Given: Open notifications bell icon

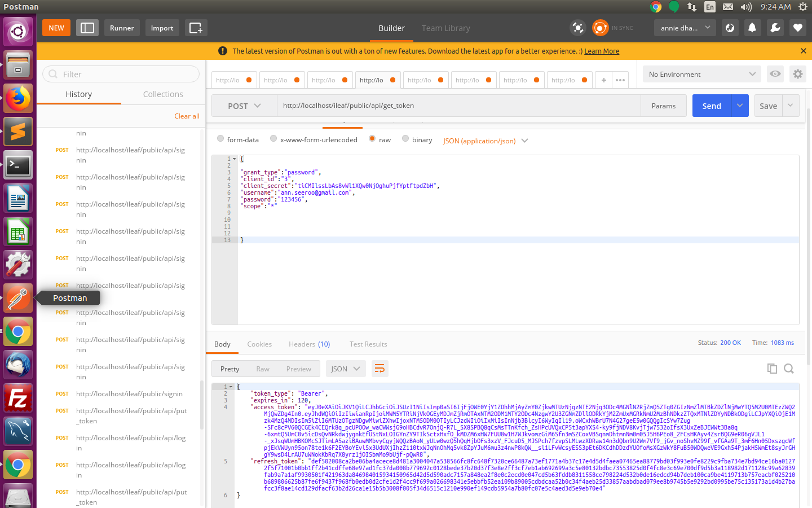Looking at the screenshot, I should pyautogui.click(x=752, y=28).
